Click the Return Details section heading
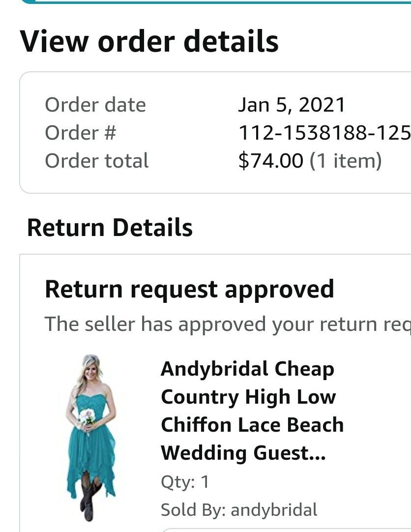This screenshot has height=532, width=411. tap(110, 228)
